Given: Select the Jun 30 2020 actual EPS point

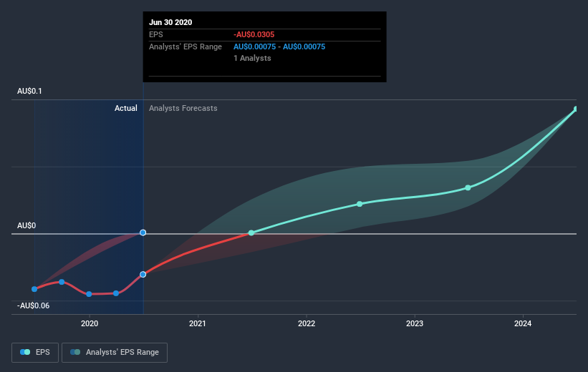Looking at the screenshot, I should click(x=143, y=275).
